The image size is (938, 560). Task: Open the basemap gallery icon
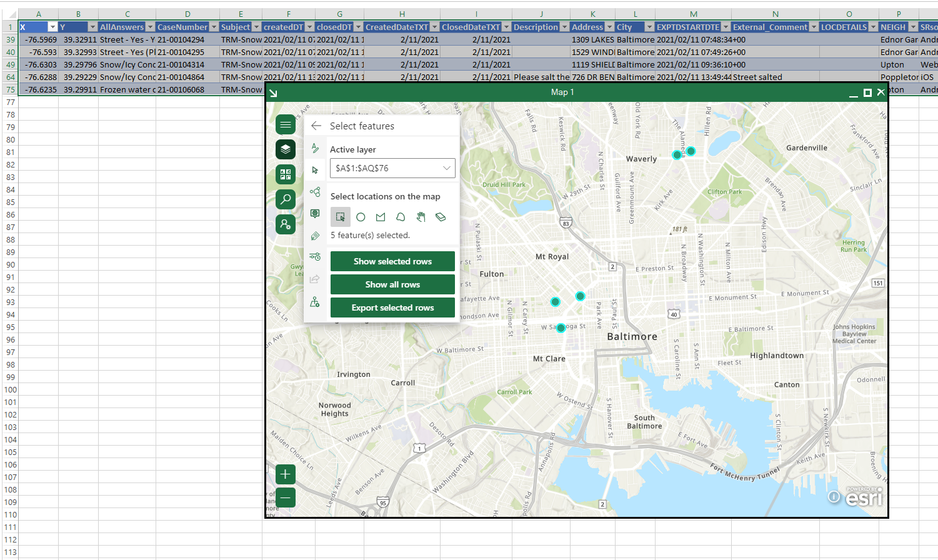tap(286, 174)
